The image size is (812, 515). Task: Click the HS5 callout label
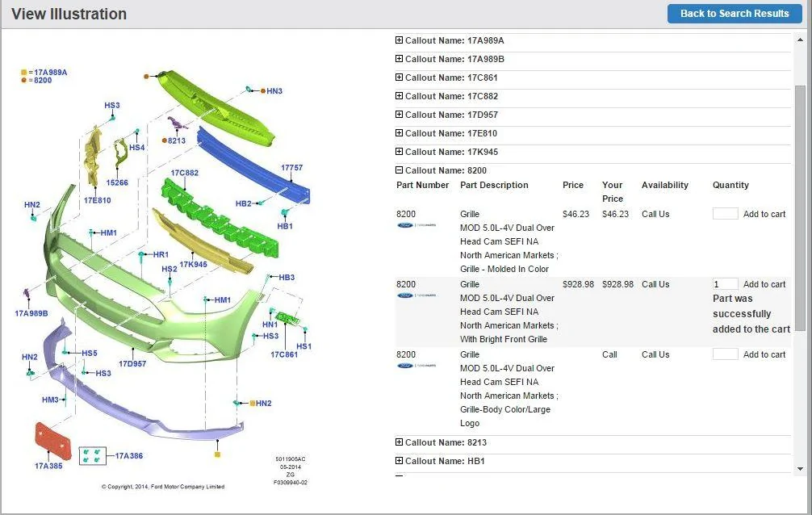coord(90,354)
